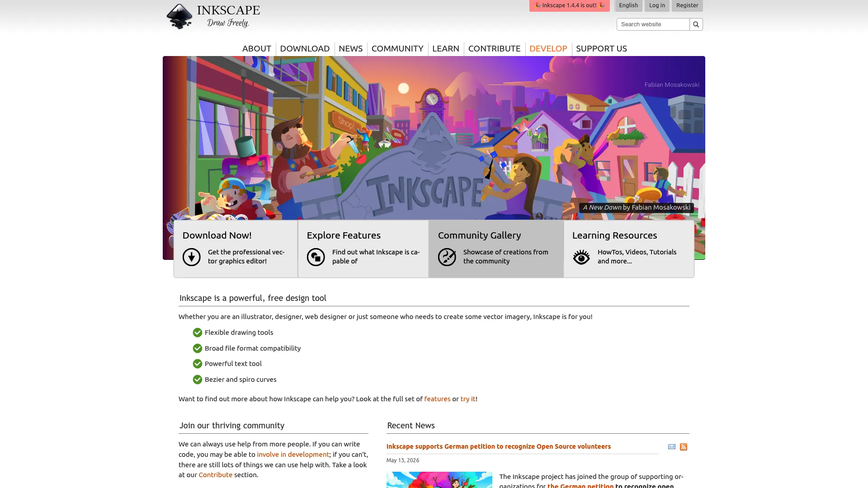868x488 pixels.
Task: Follow the 'try it' link
Action: click(468, 399)
